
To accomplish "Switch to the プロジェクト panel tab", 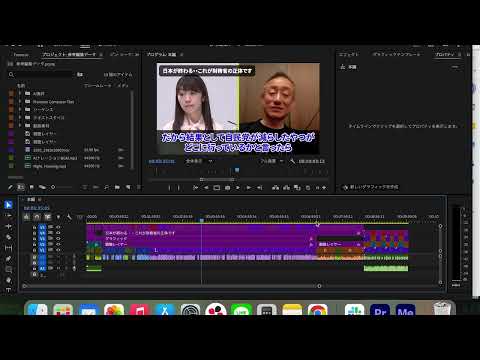I will 69,54.
